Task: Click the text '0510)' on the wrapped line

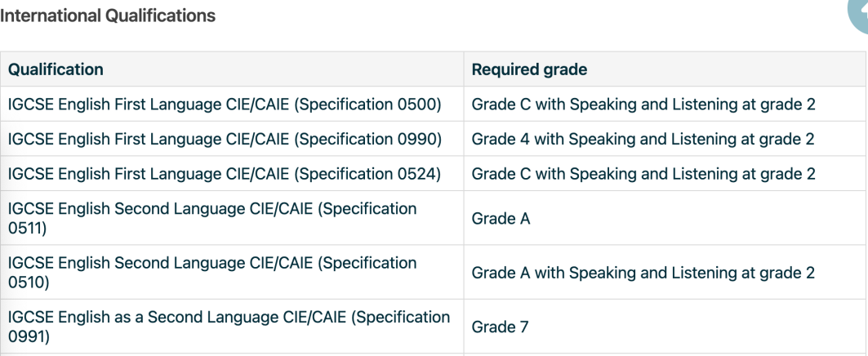Action: tap(29, 283)
